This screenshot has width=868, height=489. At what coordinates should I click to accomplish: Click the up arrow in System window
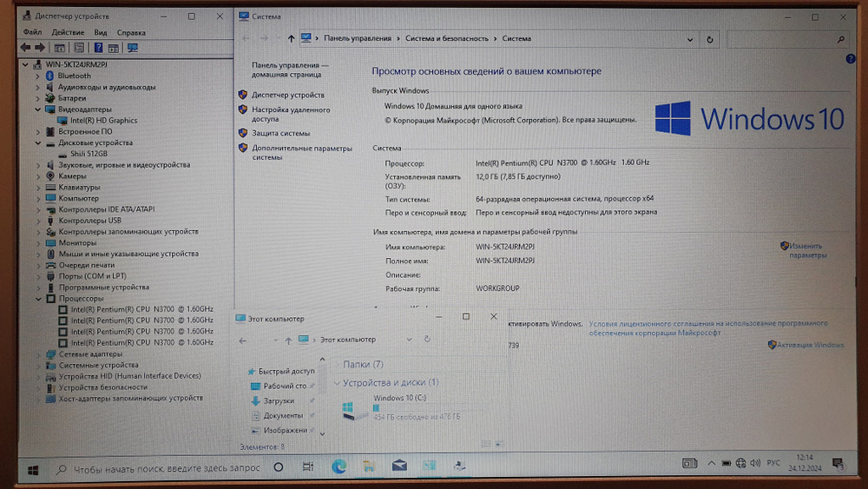(291, 38)
